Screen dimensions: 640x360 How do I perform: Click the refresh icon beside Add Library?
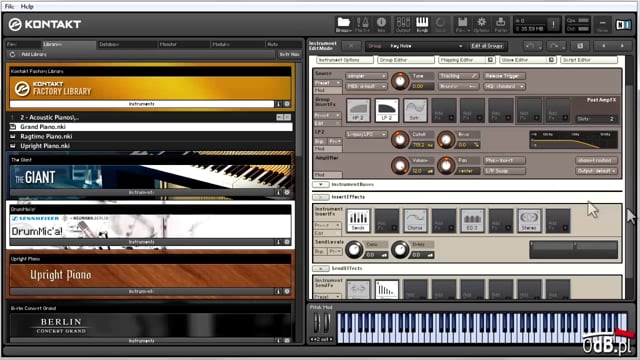point(12,54)
